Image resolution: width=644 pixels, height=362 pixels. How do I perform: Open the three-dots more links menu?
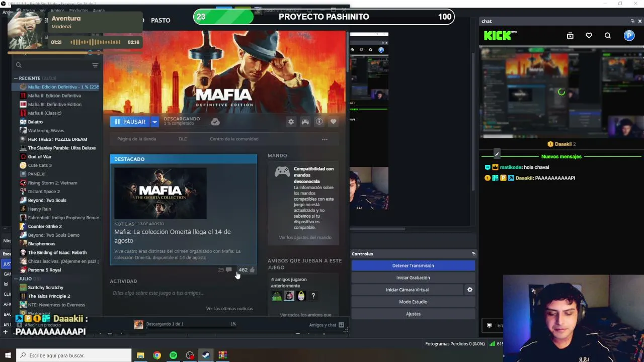point(325,139)
